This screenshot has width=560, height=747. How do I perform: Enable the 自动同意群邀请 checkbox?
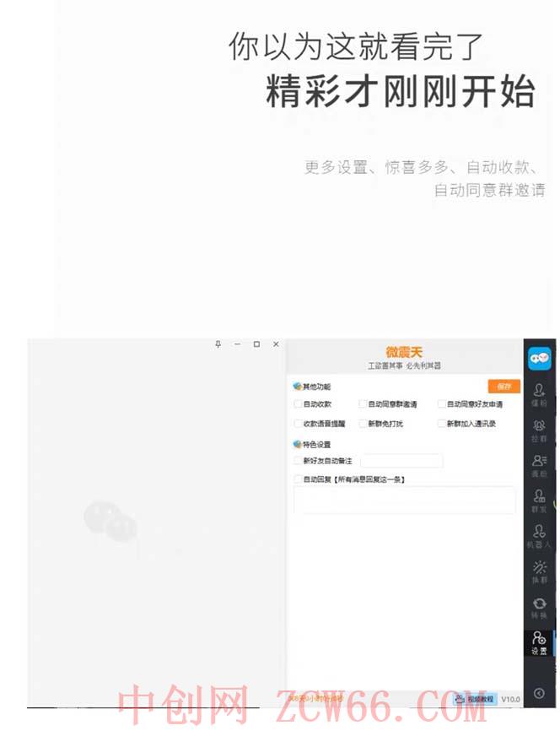click(363, 404)
